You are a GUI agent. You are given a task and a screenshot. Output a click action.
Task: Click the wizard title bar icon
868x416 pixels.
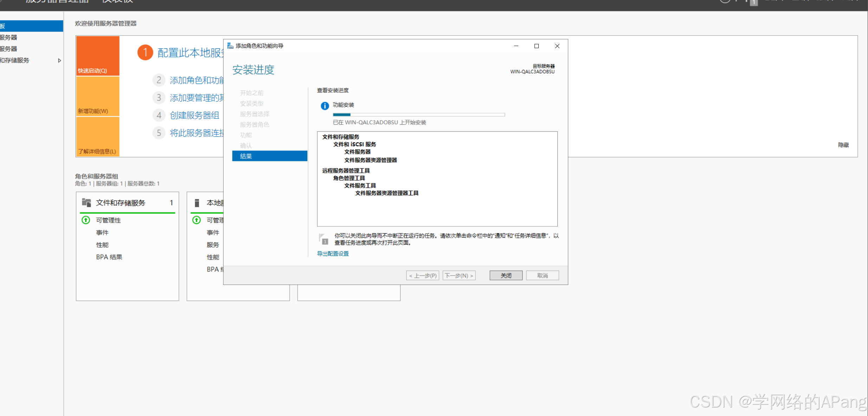point(230,46)
